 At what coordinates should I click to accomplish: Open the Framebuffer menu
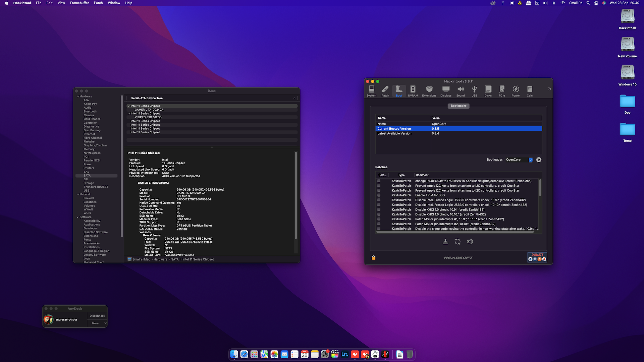(x=79, y=3)
